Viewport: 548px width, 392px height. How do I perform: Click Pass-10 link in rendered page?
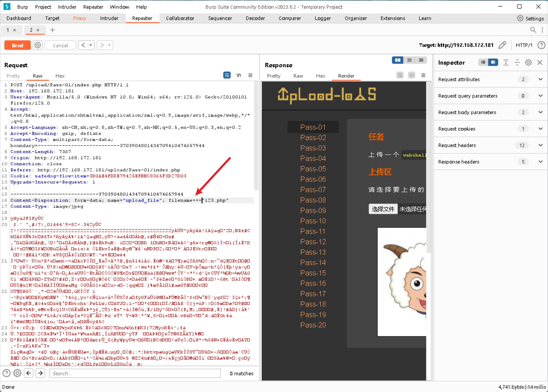(313, 221)
